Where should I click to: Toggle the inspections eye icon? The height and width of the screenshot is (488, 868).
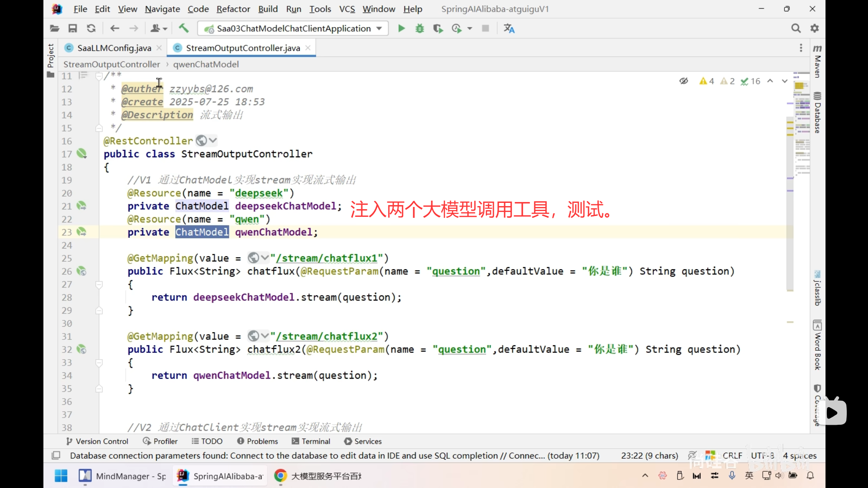(684, 81)
